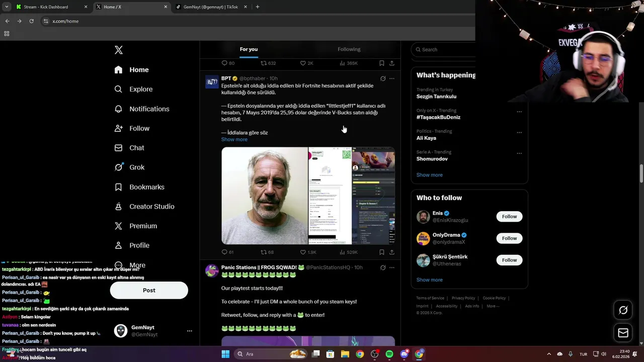Show more trending topics
The image size is (644, 362).
(430, 175)
